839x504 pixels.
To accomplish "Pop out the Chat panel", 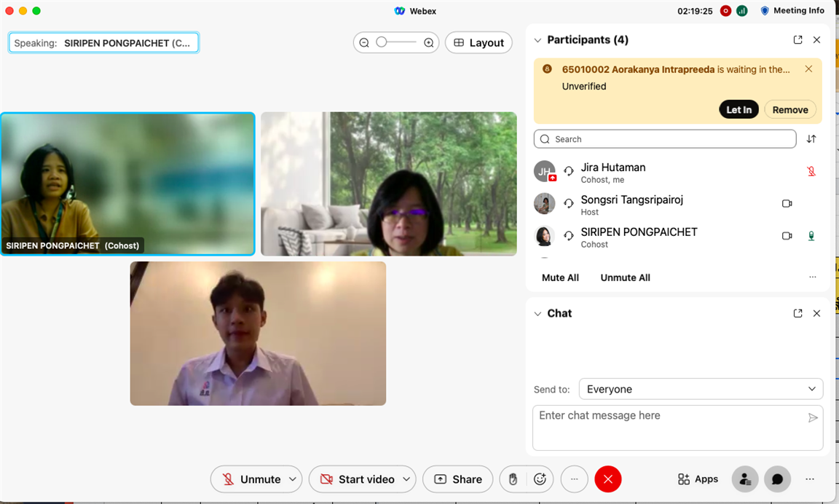I will tap(797, 313).
